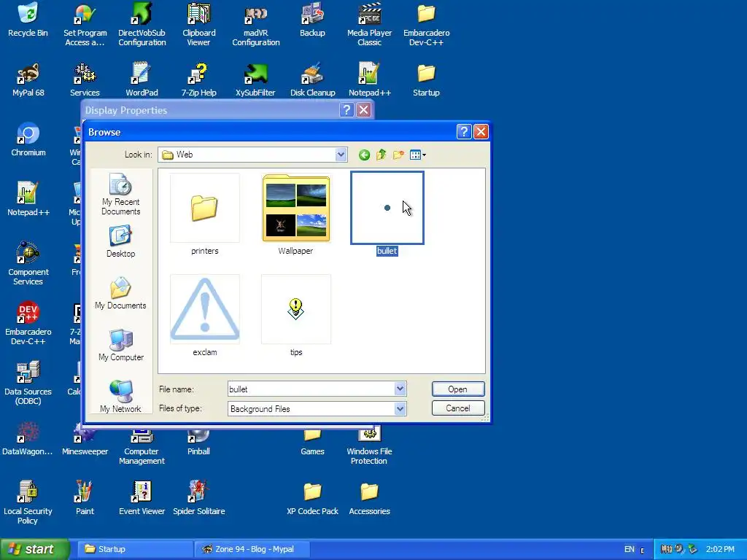Select Media Player Classic icon
The width and height of the screenshot is (747, 560).
[370, 25]
